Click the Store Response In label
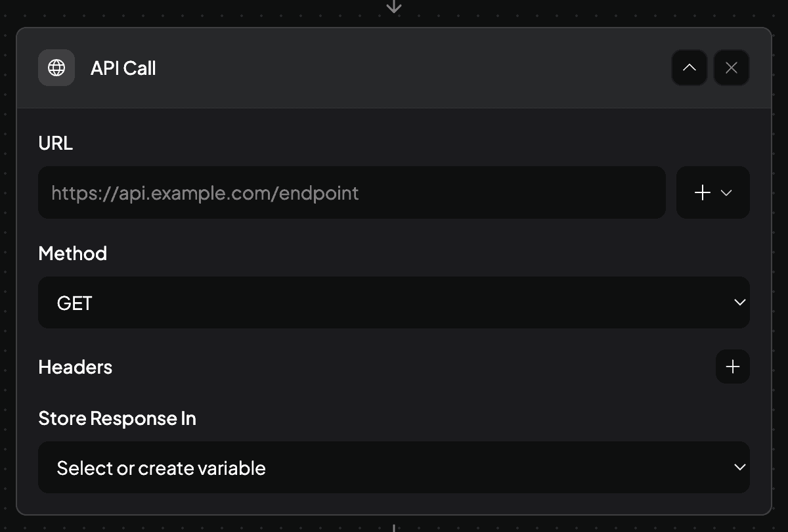The image size is (788, 532). pyautogui.click(x=117, y=418)
